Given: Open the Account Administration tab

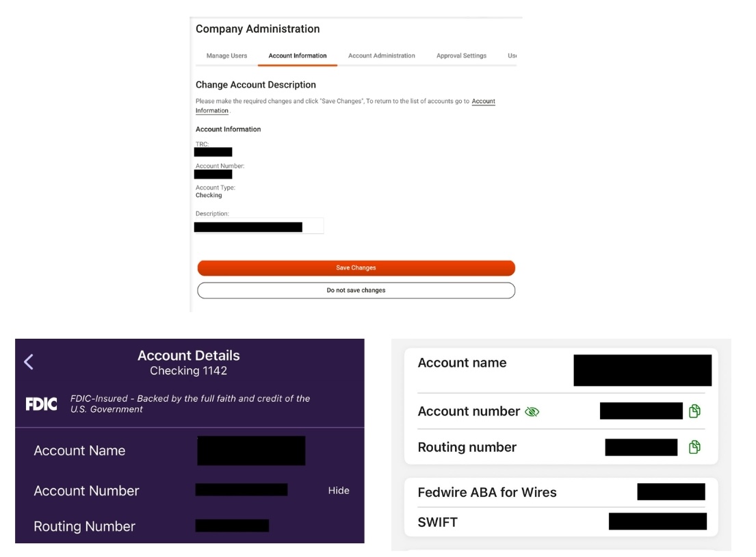Looking at the screenshot, I should point(381,56).
